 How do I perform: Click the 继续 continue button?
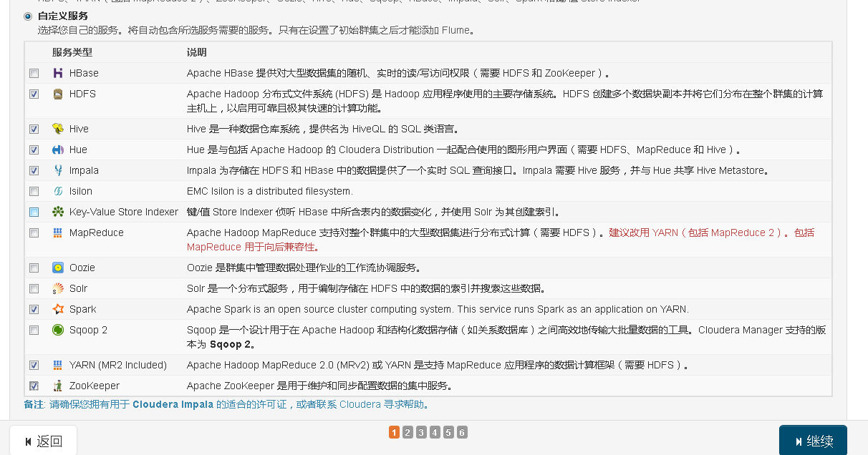point(813,441)
